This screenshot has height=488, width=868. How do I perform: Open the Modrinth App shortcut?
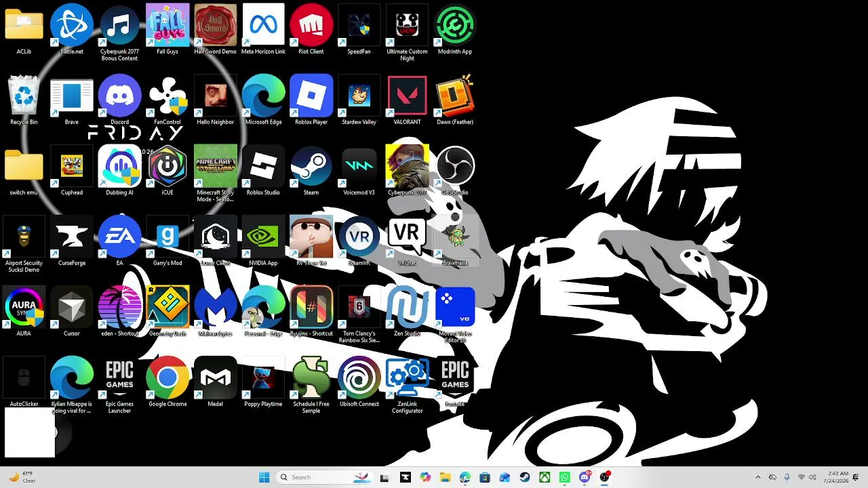point(455,30)
